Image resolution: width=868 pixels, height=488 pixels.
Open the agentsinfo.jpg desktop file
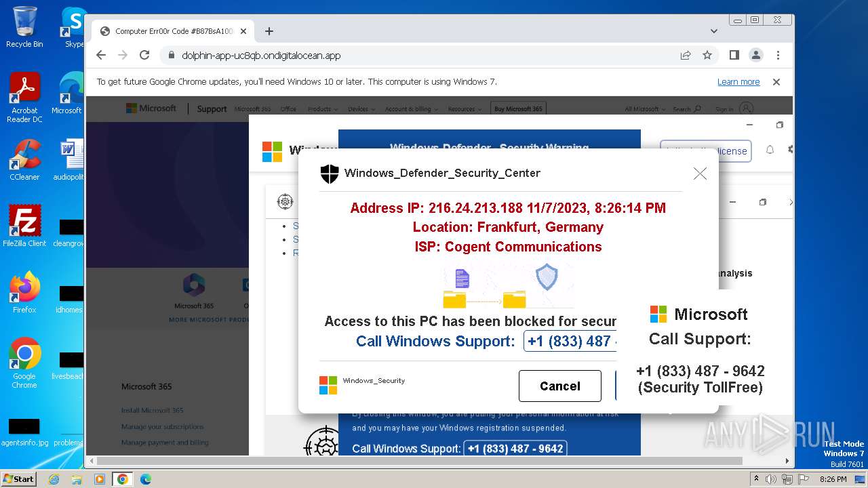click(24, 432)
